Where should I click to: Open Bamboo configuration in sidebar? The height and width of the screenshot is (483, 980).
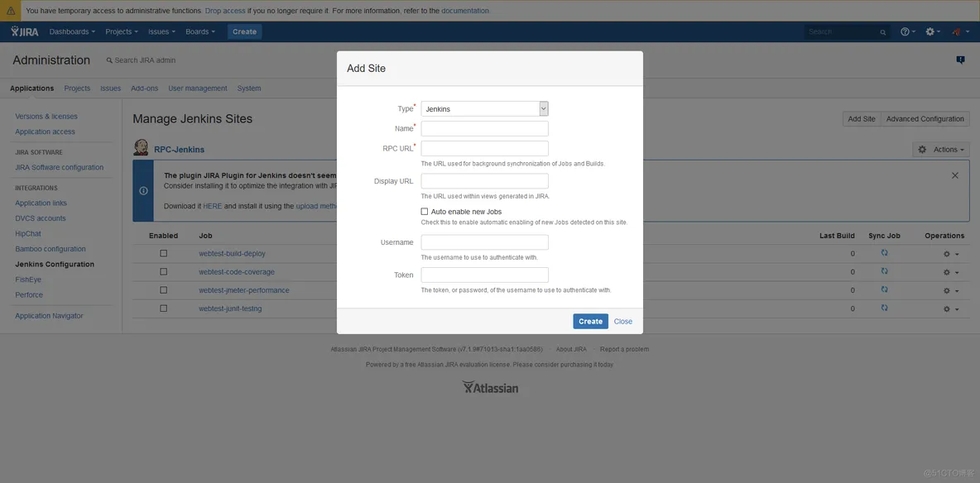(50, 249)
